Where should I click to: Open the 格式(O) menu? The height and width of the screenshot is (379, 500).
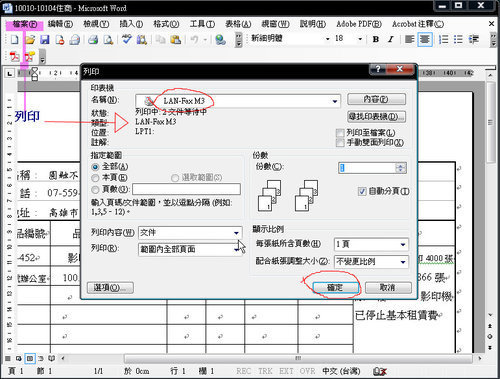(x=166, y=24)
